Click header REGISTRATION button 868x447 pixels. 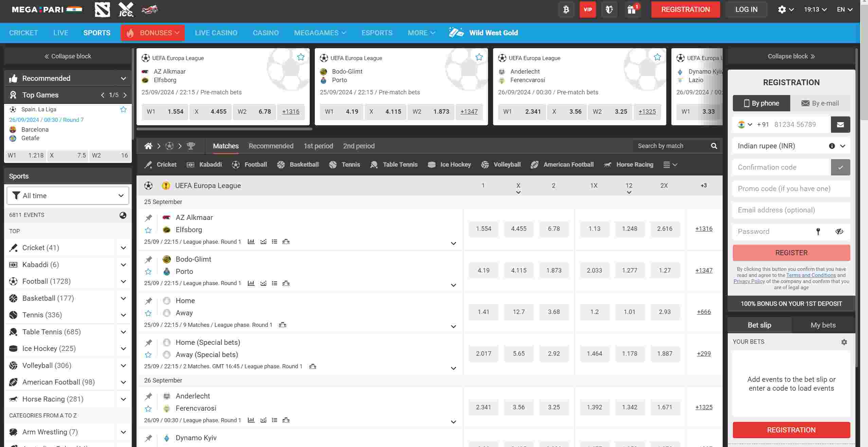click(x=685, y=10)
